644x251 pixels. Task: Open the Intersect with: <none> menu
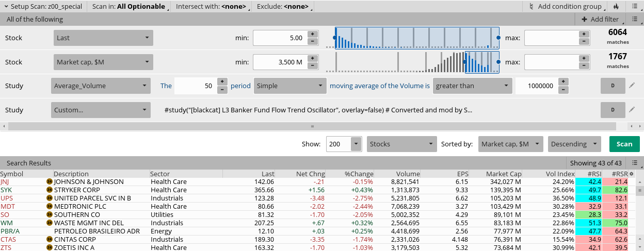[x=212, y=6]
